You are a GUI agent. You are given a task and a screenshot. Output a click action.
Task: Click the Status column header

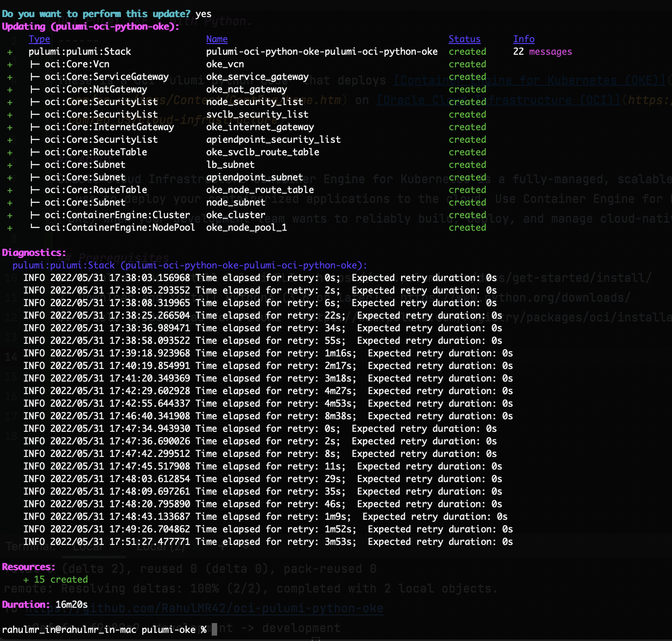coord(464,39)
